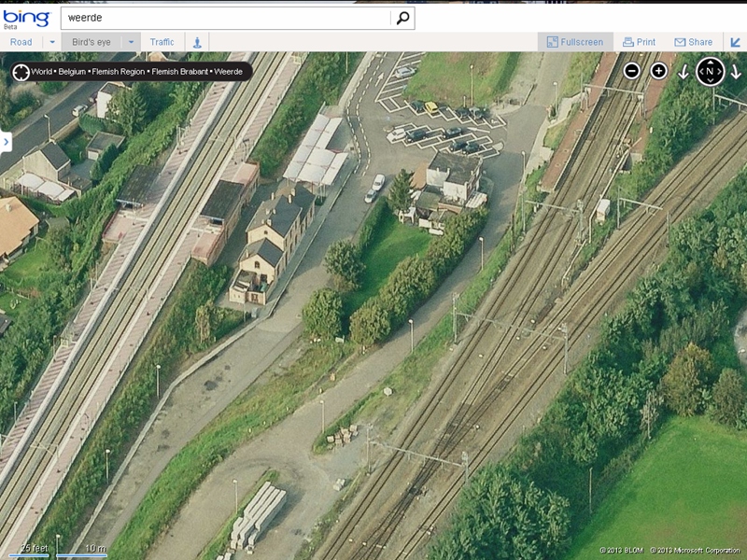The height and width of the screenshot is (560, 747).
Task: Rotate view with left curved arrow
Action: 684,72
